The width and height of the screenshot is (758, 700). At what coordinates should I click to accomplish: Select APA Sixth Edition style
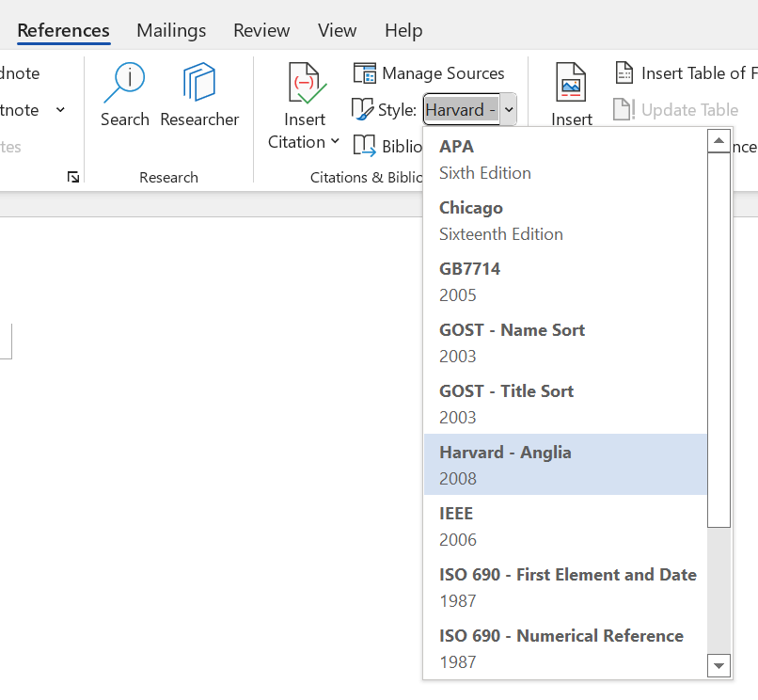point(565,160)
